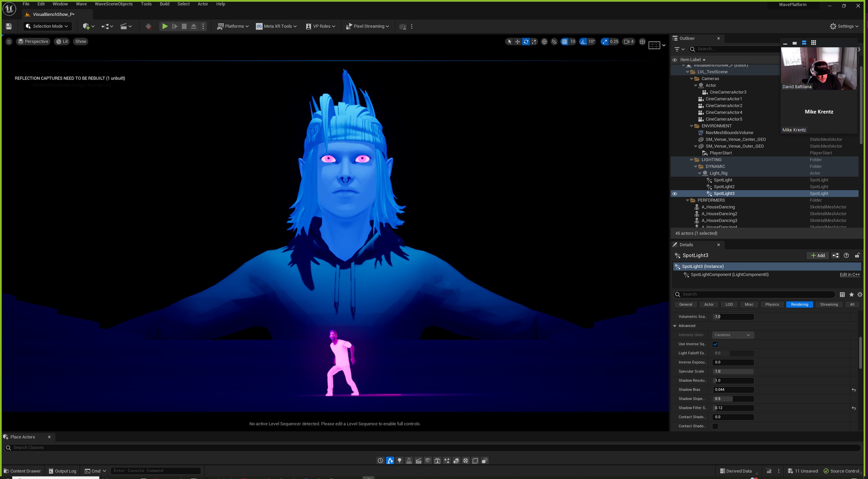This screenshot has width=868, height=479.
Task: Open the Build menu
Action: coord(164,4)
